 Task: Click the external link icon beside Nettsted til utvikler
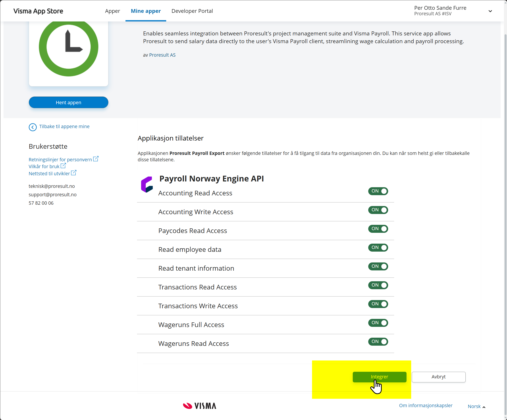(x=74, y=173)
